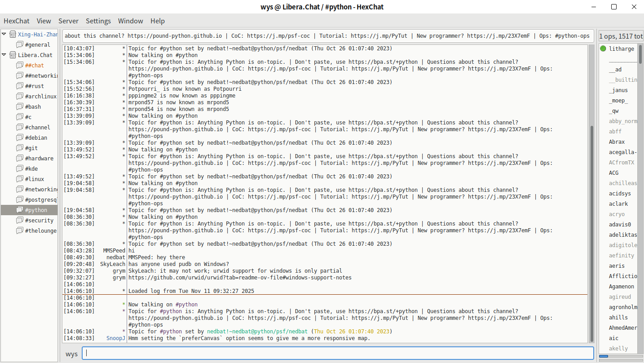Click the channel icon next to ##rust

tap(19, 86)
